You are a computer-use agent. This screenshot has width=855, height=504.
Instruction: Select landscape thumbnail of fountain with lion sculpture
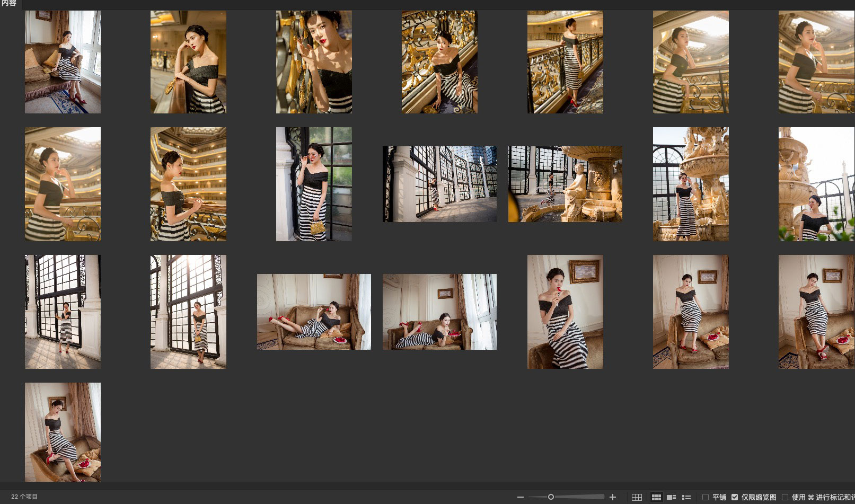tap(565, 184)
